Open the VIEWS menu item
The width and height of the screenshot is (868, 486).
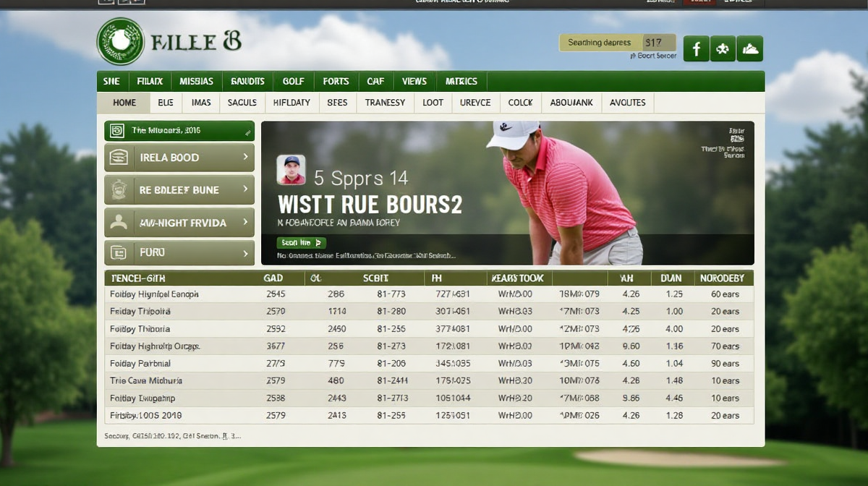click(x=414, y=81)
